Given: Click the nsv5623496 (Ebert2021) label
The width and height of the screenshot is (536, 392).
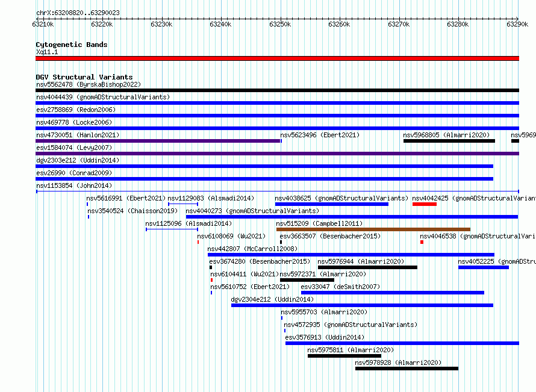Looking at the screenshot, I should (x=320, y=135).
